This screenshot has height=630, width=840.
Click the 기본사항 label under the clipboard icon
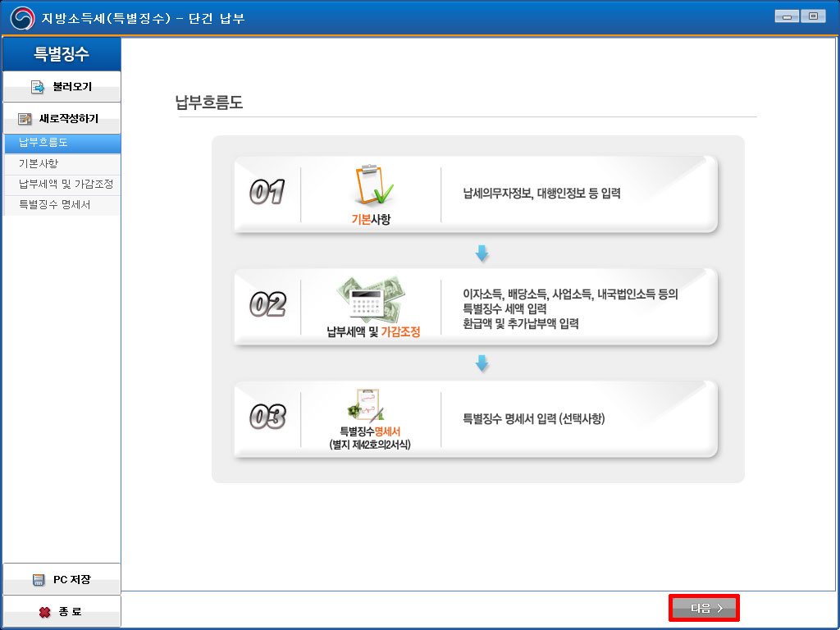click(x=371, y=219)
